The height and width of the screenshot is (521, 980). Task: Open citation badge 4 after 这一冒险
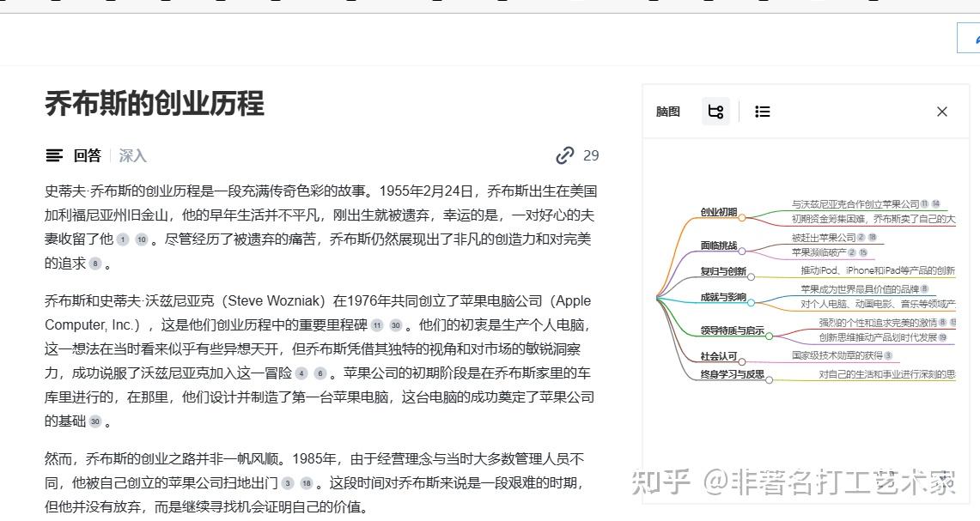[301, 373]
